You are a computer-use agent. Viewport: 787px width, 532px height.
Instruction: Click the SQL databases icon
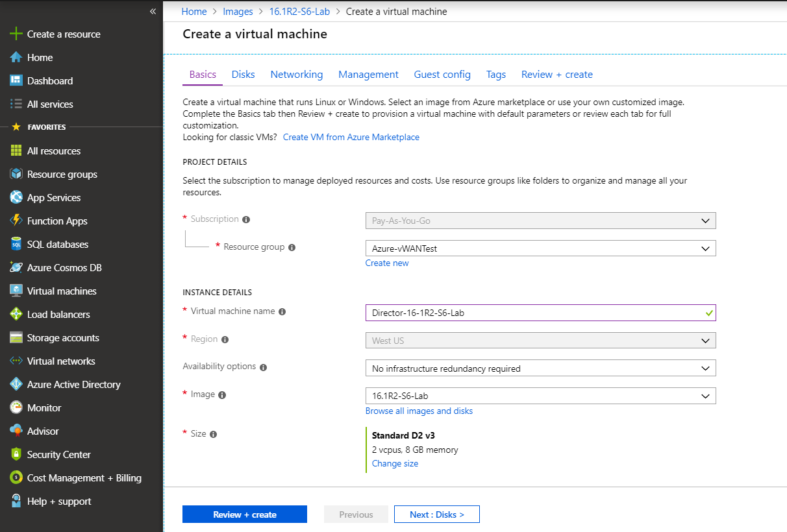[x=16, y=244]
